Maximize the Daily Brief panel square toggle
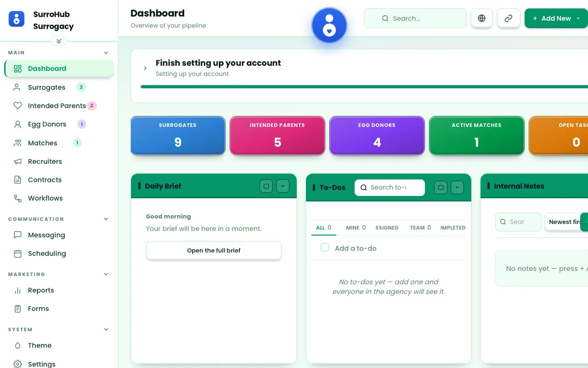The height and width of the screenshot is (368, 588). (x=266, y=186)
